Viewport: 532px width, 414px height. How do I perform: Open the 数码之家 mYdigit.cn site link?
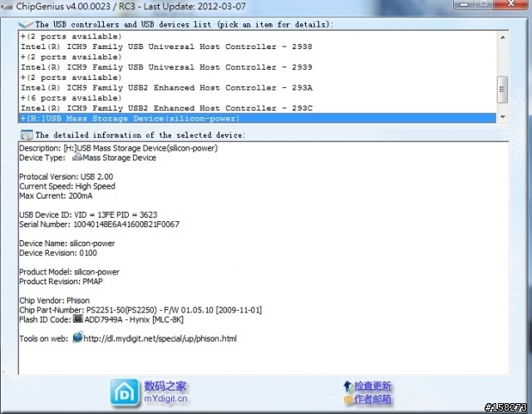point(165,392)
